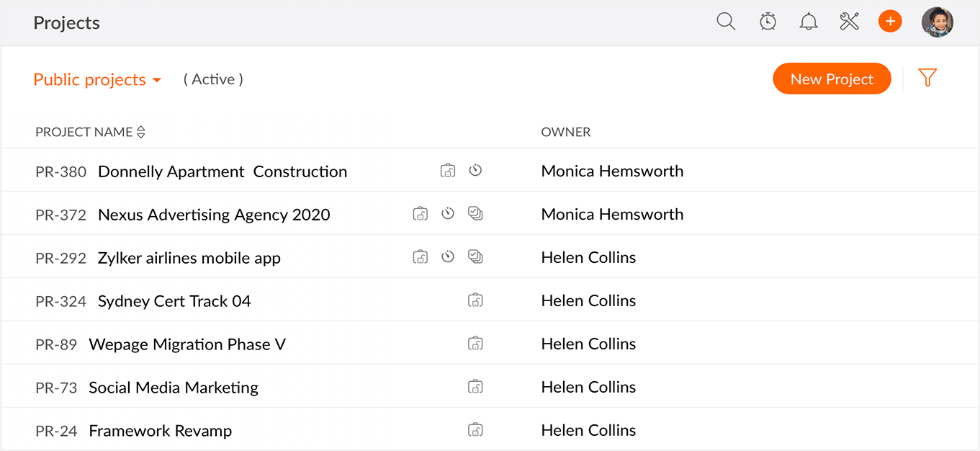This screenshot has height=451, width=980.
Task: Open the filter funnel icon
Action: [x=927, y=78]
